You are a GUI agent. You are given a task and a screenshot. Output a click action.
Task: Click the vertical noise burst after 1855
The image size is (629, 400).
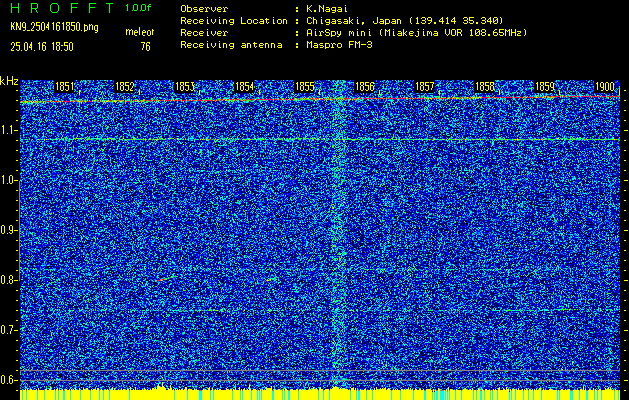click(x=339, y=233)
